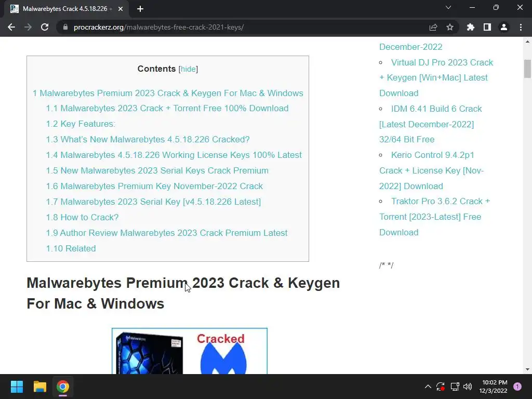This screenshot has height=399, width=532.
Task: Jump to 1.5 New Serial Keys Crack Premium
Action: (x=157, y=170)
